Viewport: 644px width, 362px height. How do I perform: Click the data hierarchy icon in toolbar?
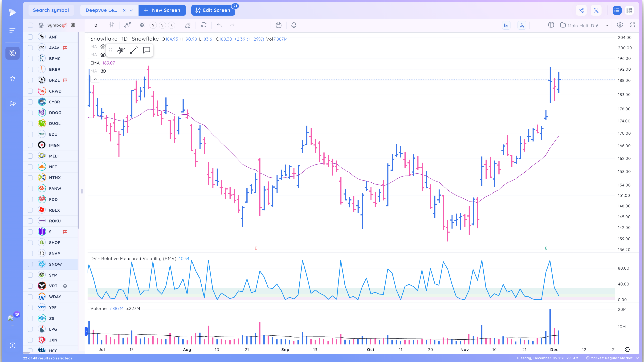(x=522, y=25)
